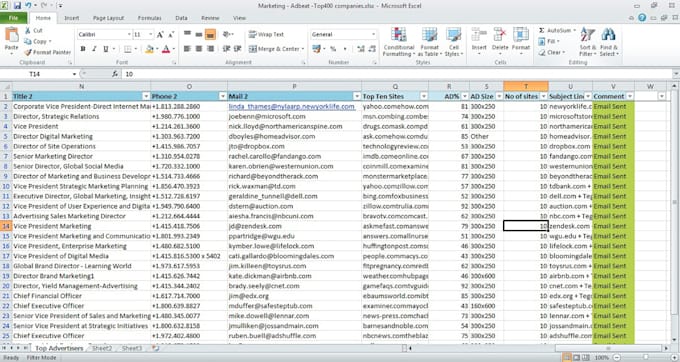This screenshot has height=362, width=680.
Task: Click the Accounting Number Format icon
Action: (316, 49)
